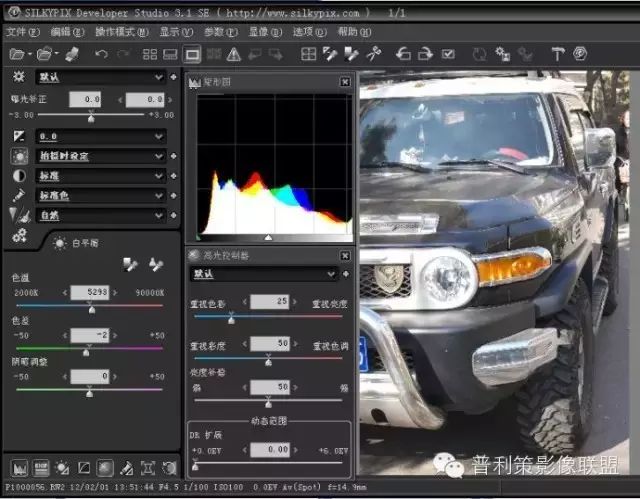Image resolution: width=640 pixels, height=499 pixels.
Task: Click the dynamic range field showing 0.00
Action: (x=270, y=450)
